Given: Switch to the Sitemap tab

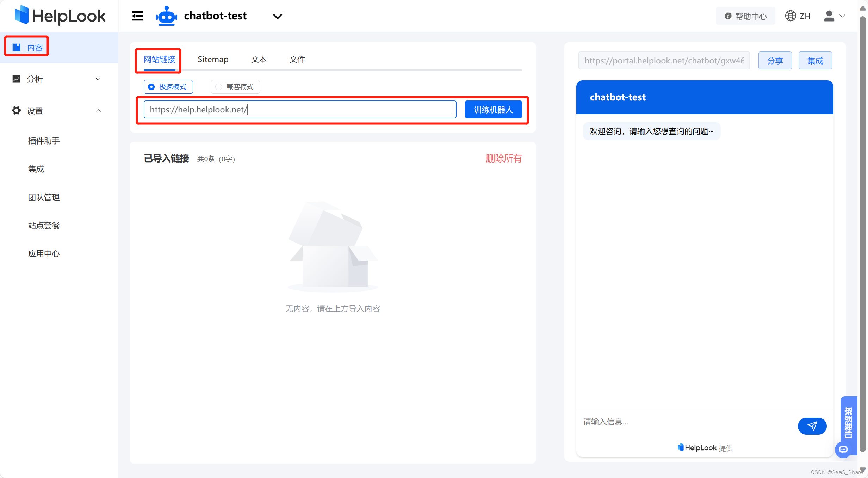Looking at the screenshot, I should click(213, 59).
